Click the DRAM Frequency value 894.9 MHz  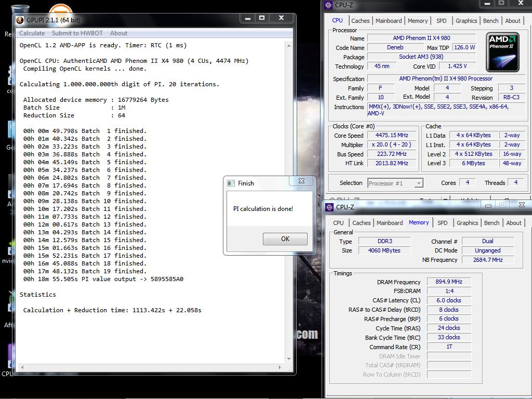[x=449, y=282]
